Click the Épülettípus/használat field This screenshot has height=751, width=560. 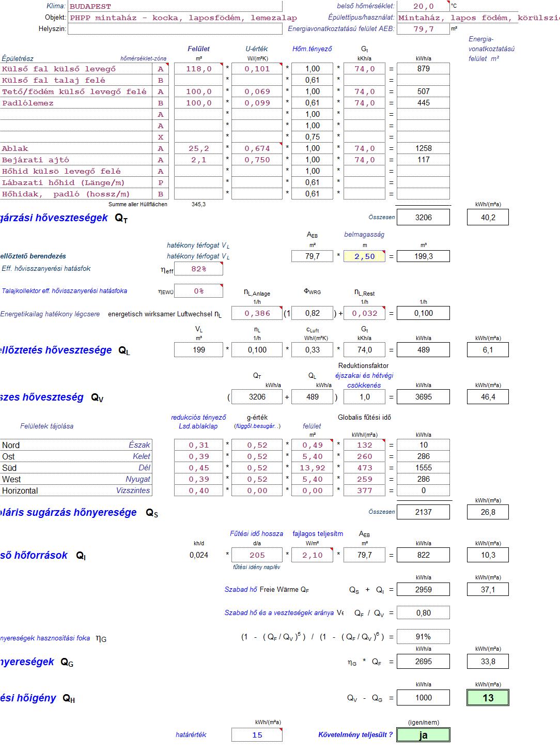[x=478, y=18]
